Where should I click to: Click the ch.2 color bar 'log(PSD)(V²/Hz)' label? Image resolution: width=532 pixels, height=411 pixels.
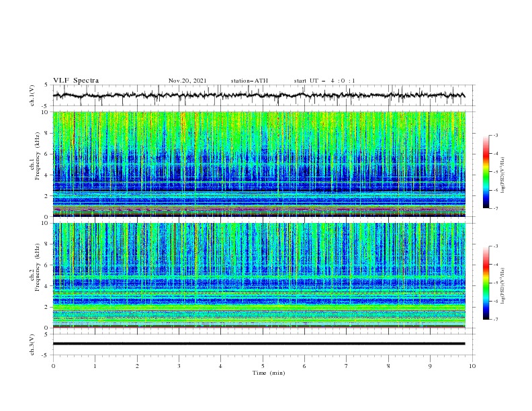(503, 286)
